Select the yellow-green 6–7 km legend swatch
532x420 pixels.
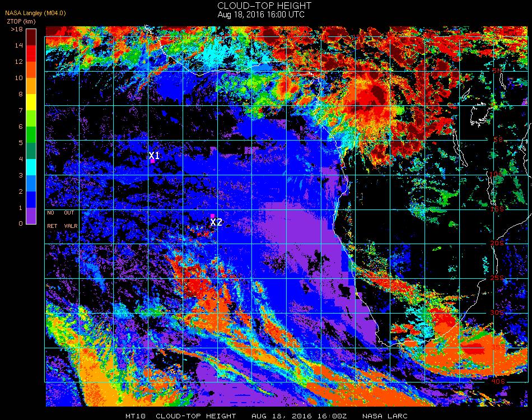[31, 118]
